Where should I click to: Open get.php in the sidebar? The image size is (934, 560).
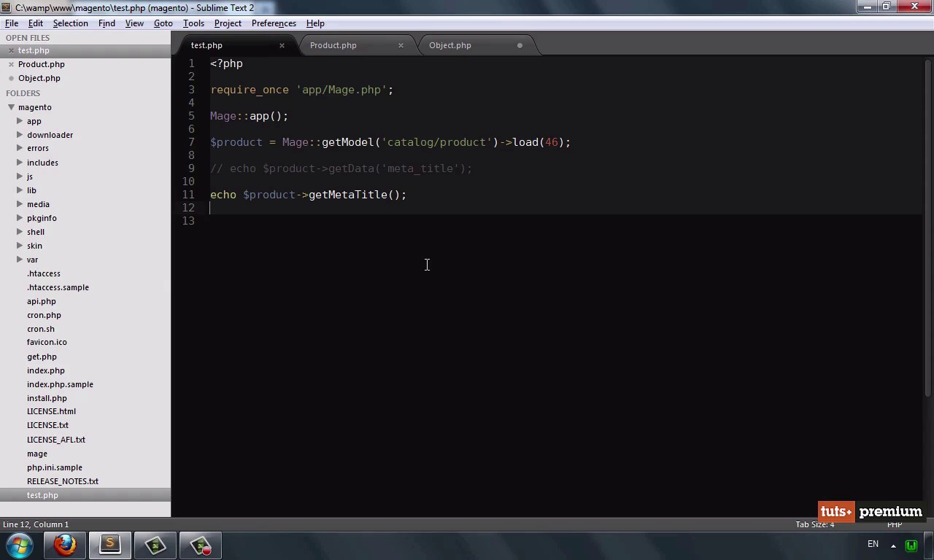click(x=42, y=357)
